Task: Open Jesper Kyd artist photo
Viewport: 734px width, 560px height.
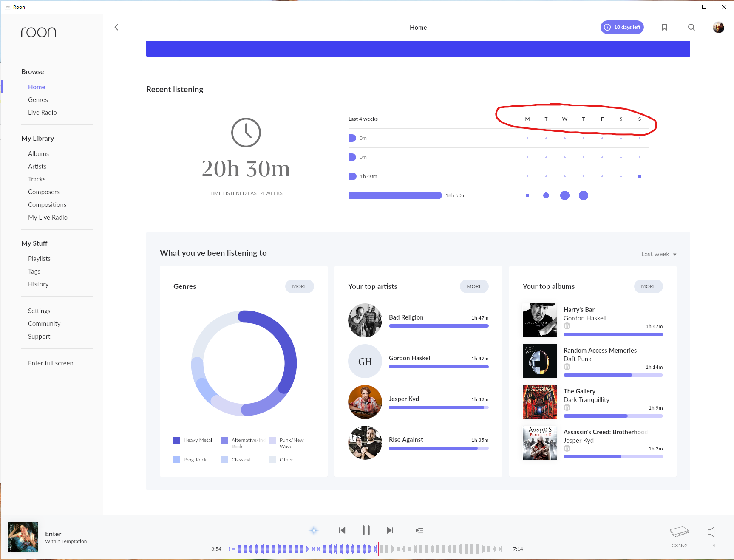Action: [x=365, y=402]
